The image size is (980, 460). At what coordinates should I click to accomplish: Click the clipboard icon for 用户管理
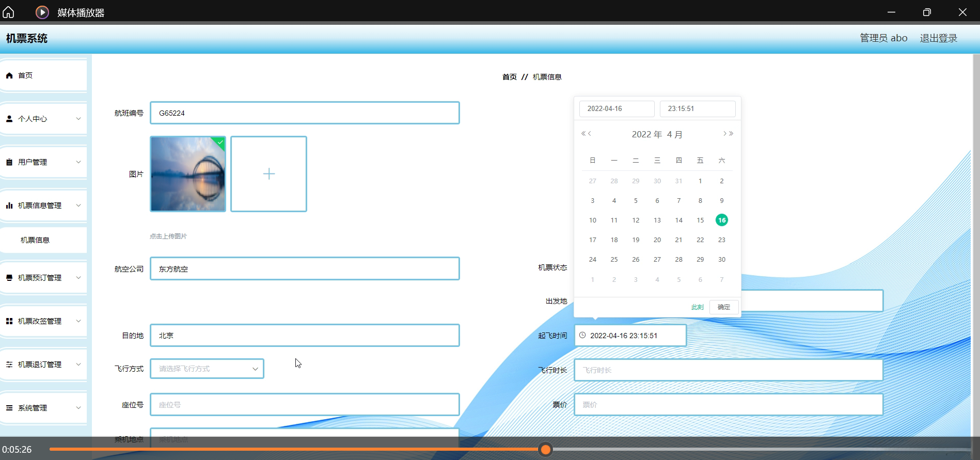(x=9, y=162)
